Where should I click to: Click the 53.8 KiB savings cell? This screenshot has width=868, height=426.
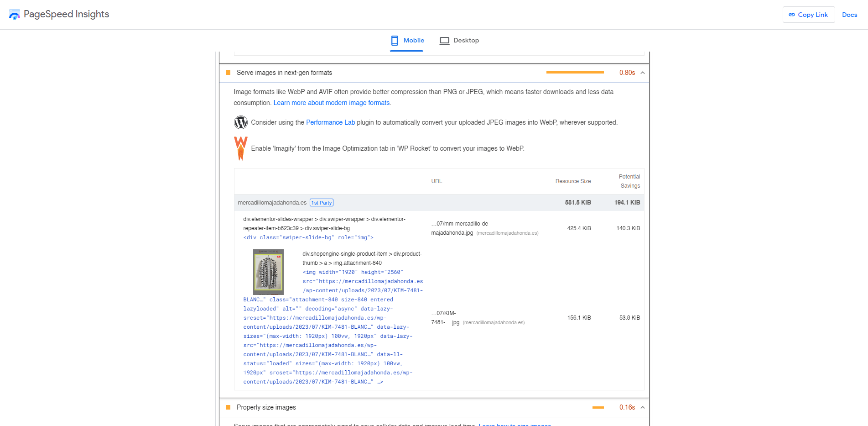[x=629, y=318]
